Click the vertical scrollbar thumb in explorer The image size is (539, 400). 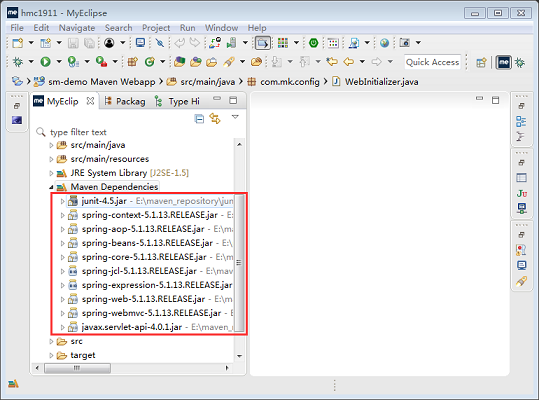pos(239,263)
